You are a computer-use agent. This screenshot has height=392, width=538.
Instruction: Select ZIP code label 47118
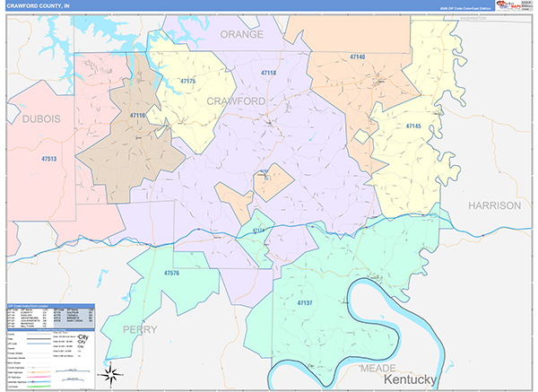coord(268,73)
